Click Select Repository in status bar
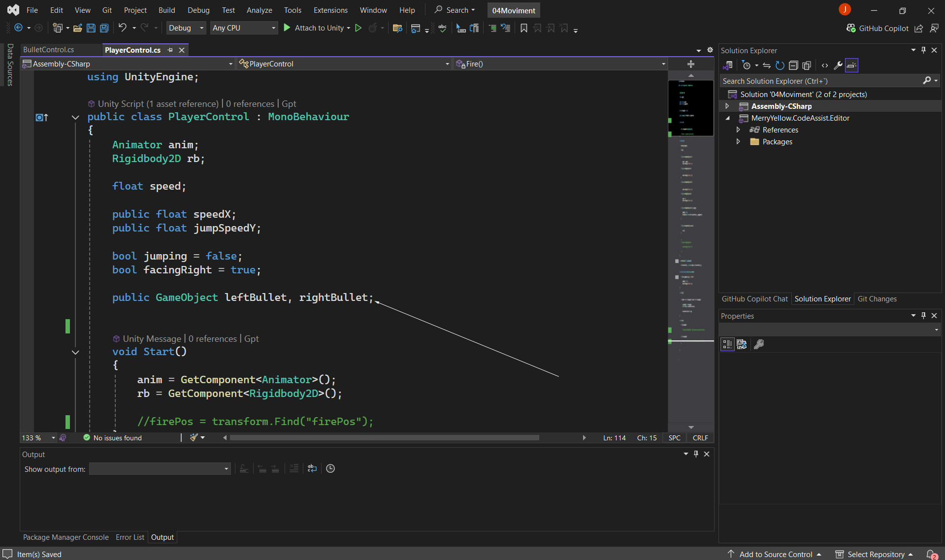This screenshot has height=560, width=945. click(875, 554)
